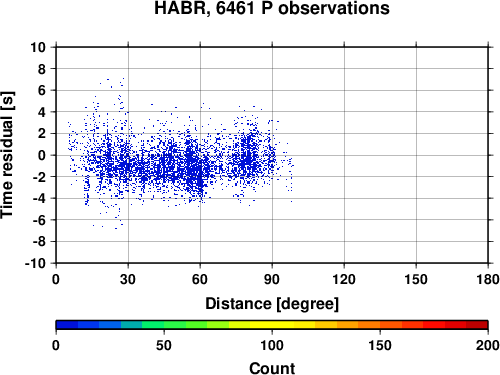Click y-axis tick label "10"
Image resolution: width=500 pixels, height=375 pixels.
[x=38, y=47]
